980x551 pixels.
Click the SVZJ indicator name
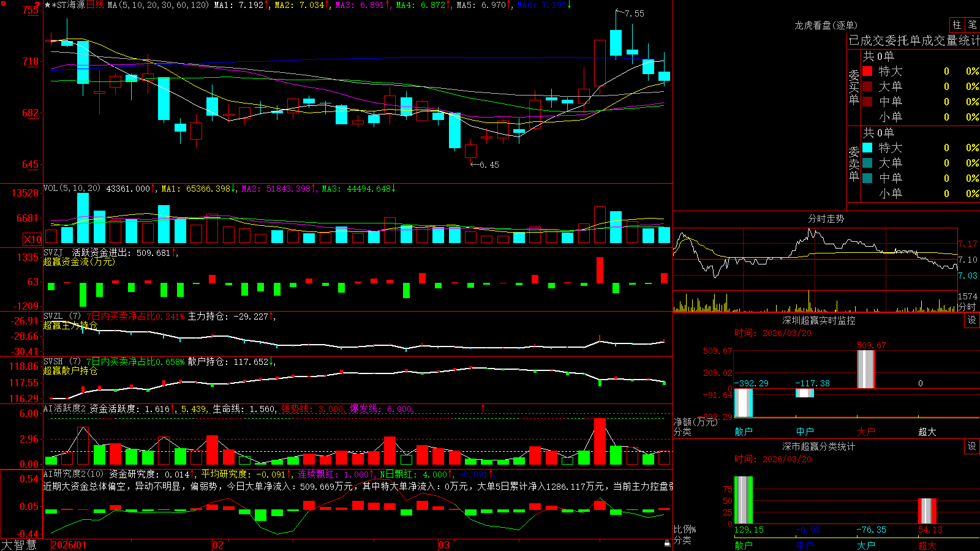tap(53, 252)
